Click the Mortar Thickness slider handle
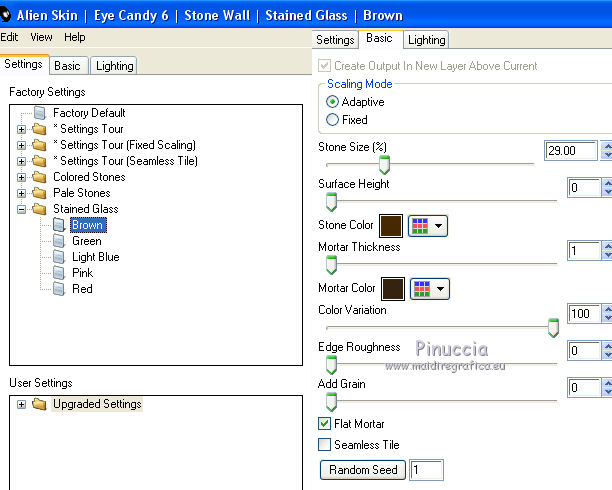Viewport: 612px width, 490px height. (331, 265)
